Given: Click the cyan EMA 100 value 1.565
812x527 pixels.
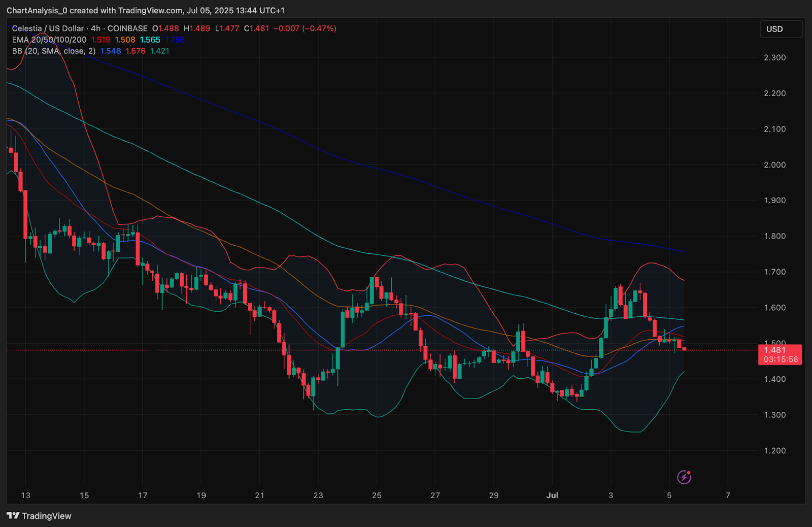Looking at the screenshot, I should tap(150, 40).
